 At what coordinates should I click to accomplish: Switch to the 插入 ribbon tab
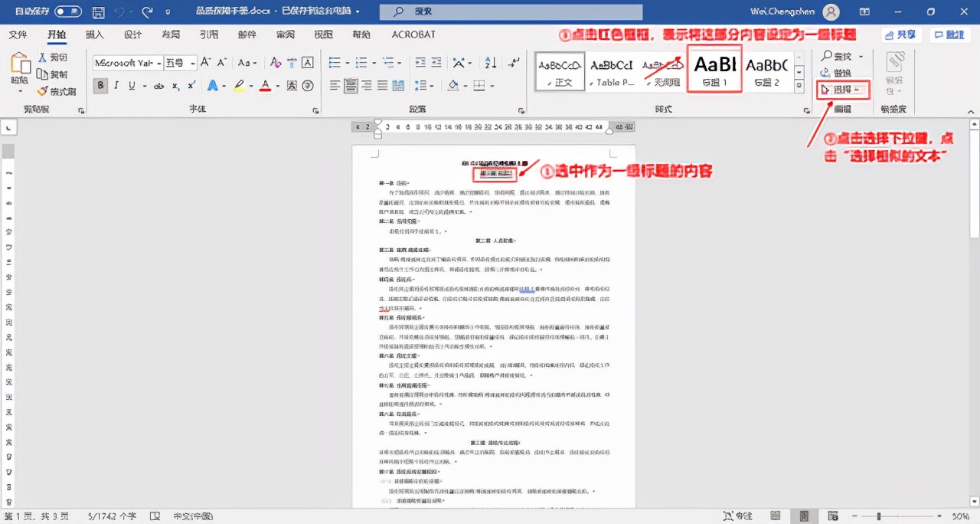94,34
